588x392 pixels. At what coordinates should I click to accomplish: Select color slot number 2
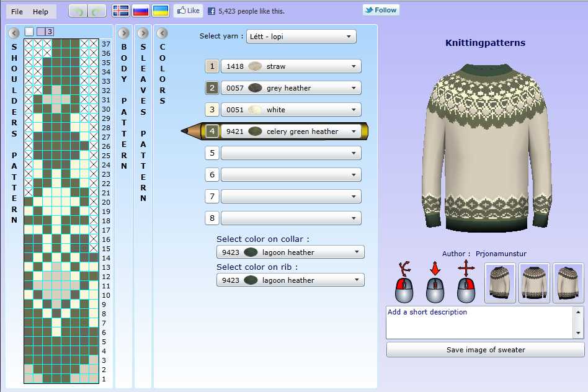212,88
